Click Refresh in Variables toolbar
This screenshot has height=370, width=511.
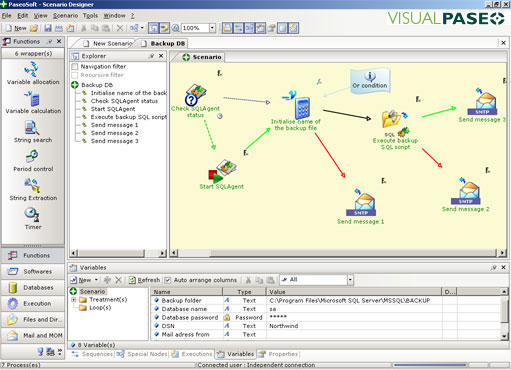tap(145, 280)
